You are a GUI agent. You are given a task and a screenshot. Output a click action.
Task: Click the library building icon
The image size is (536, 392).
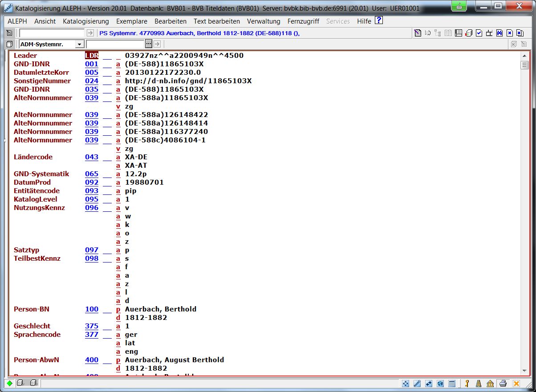[x=490, y=384]
